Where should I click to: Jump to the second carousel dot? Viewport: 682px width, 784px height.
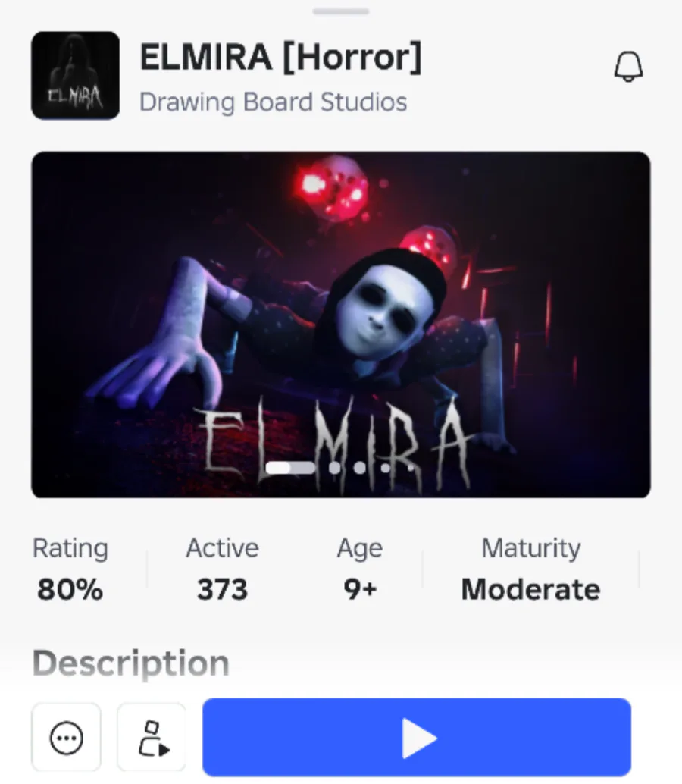click(335, 468)
